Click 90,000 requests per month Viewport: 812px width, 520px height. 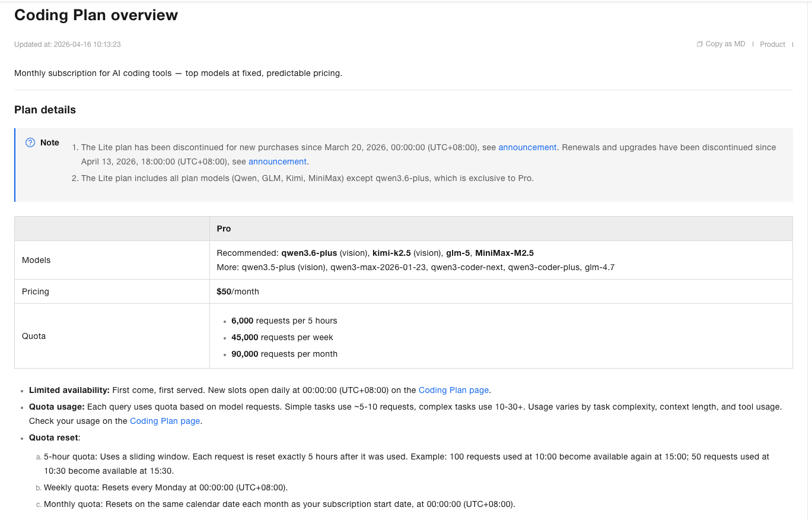click(x=284, y=354)
